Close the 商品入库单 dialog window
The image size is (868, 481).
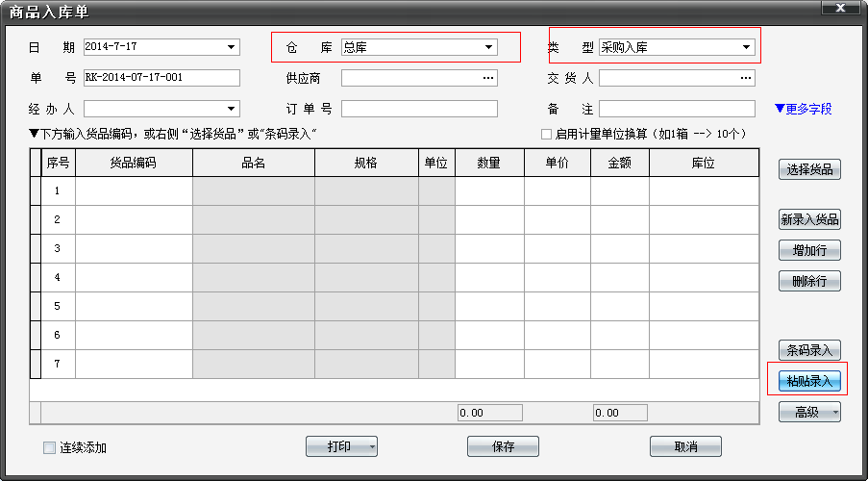click(x=839, y=9)
